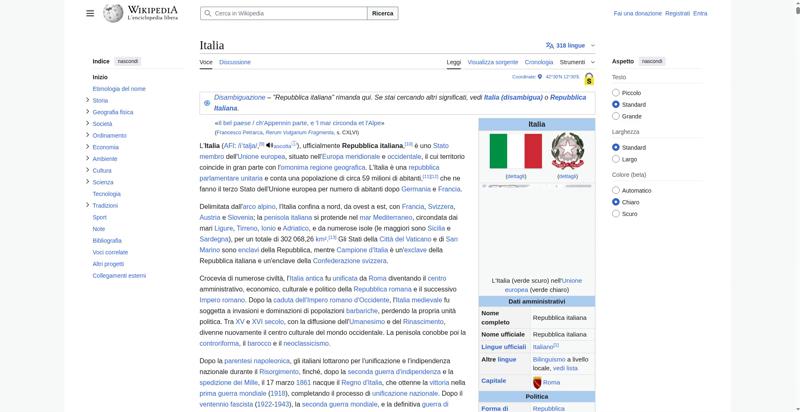Select the Piccolo text size option
800x412 pixels.
pos(616,93)
